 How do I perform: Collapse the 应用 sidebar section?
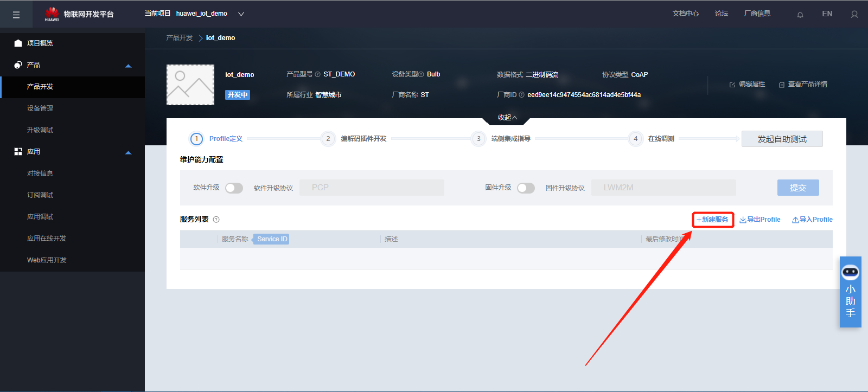[x=129, y=152]
